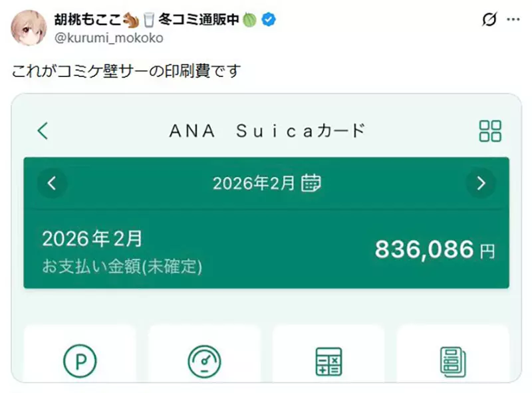
Task: Tap the back arrow in the card header
Action: coord(42,130)
